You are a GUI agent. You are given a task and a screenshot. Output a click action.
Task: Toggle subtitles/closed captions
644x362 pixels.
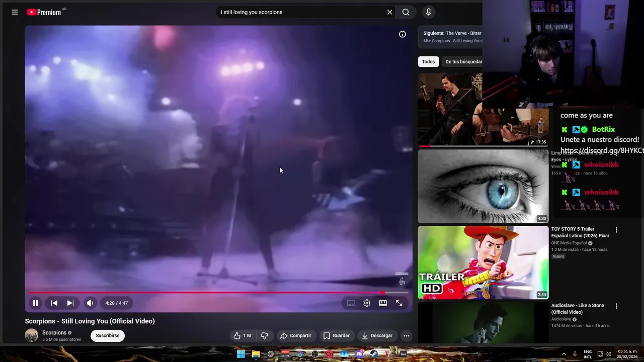point(351,303)
